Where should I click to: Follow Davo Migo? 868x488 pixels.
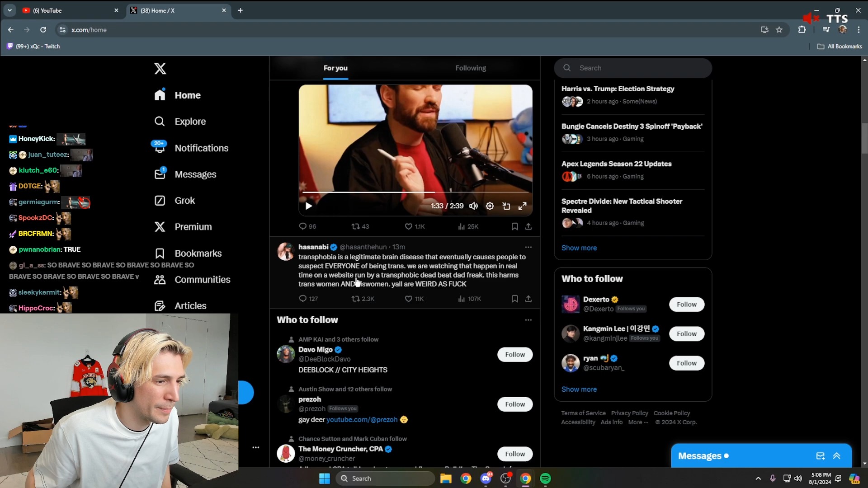pyautogui.click(x=515, y=355)
